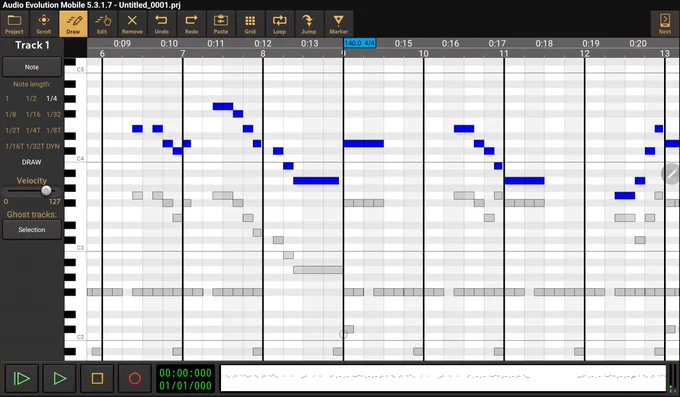Add a Marker
Image resolution: width=680 pixels, height=397 pixels.
[x=338, y=24]
